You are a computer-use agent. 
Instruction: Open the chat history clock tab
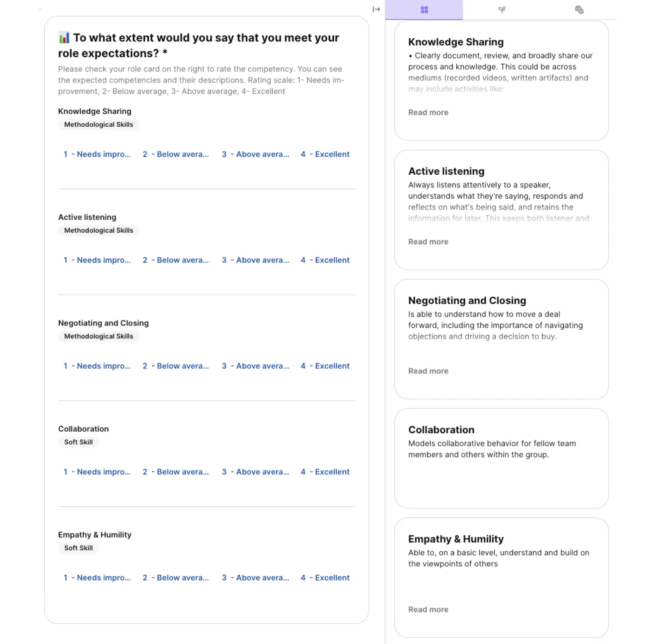pos(579,10)
